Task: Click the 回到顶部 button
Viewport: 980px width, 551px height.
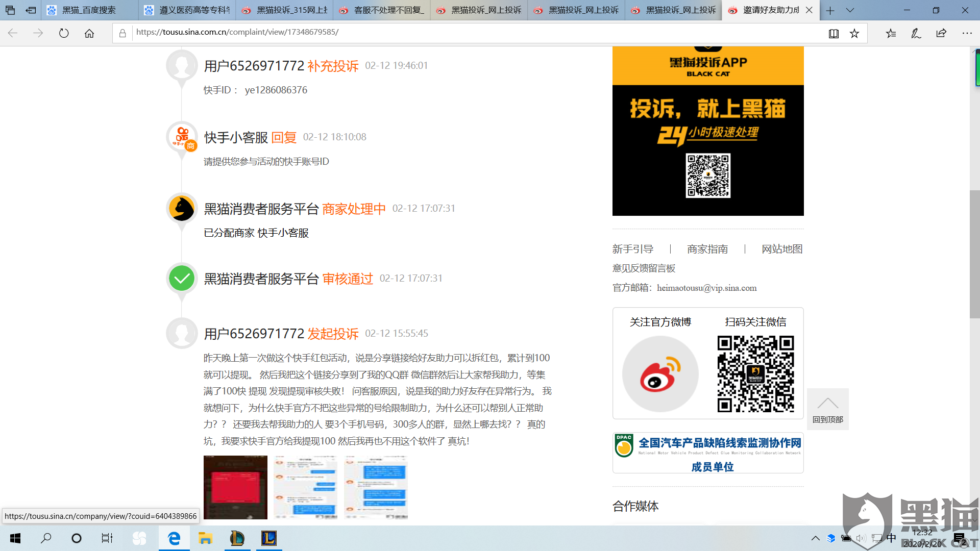Action: click(x=827, y=409)
